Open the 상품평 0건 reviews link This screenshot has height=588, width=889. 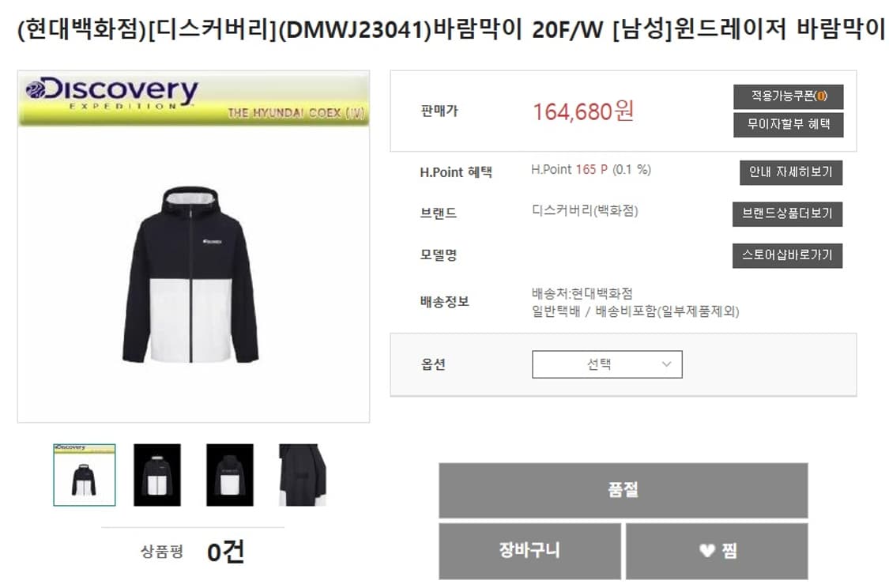tap(193, 551)
